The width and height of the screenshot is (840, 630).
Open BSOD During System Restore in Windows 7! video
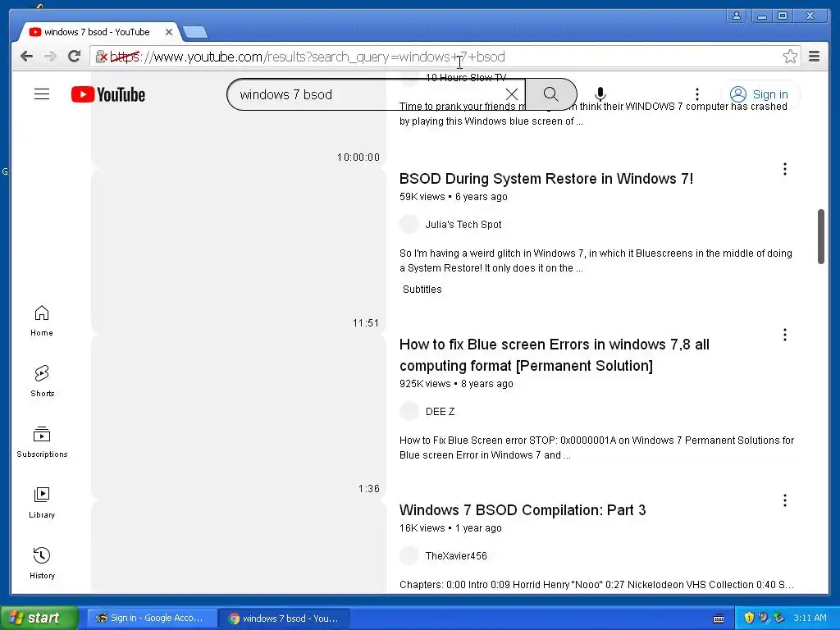click(x=546, y=178)
